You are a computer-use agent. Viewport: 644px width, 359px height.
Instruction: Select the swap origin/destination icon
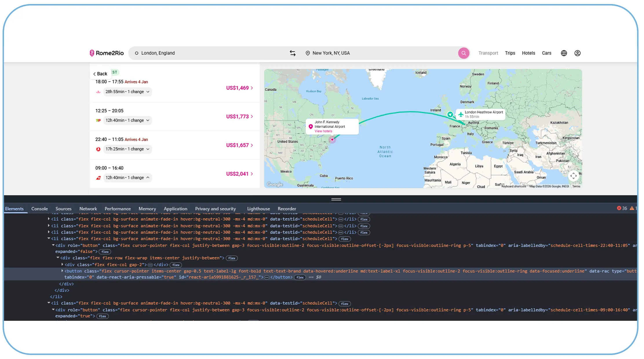293,53
